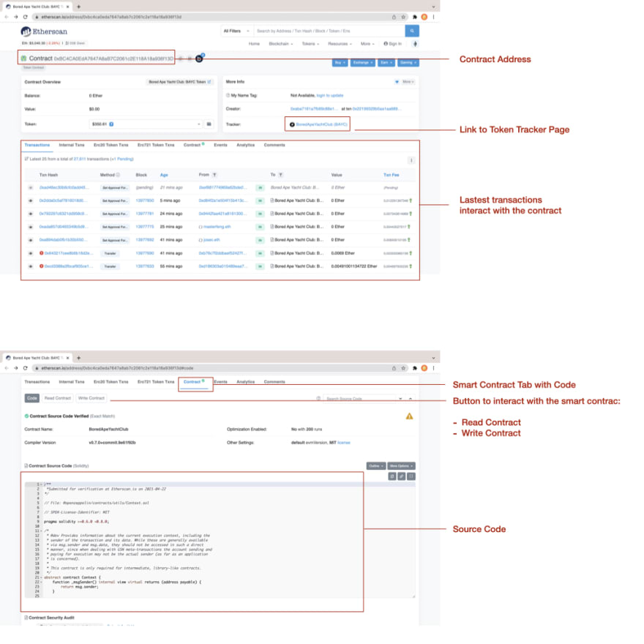Image resolution: width=644 pixels, height=644 pixels.
Task: Expand the Tokens navigation menu
Action: [310, 44]
